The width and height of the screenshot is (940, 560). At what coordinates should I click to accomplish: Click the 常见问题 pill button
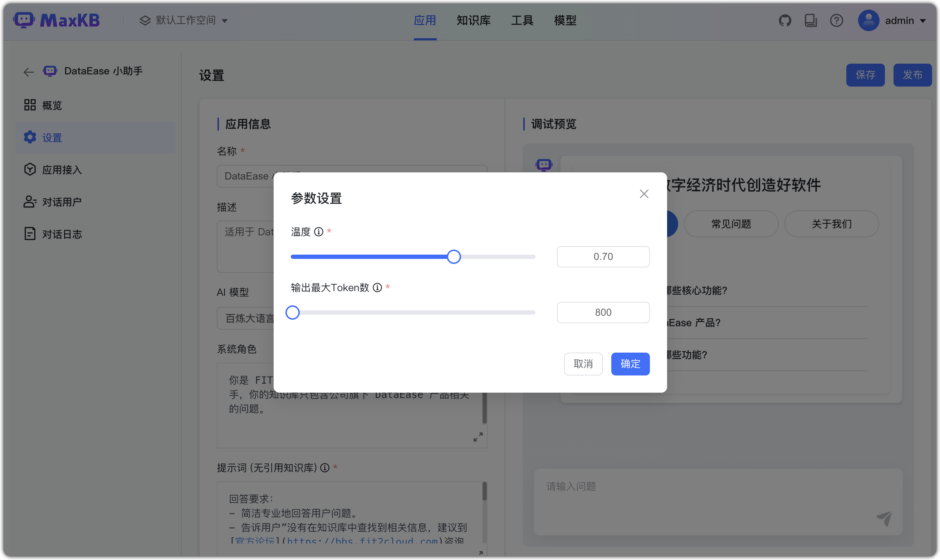731,224
